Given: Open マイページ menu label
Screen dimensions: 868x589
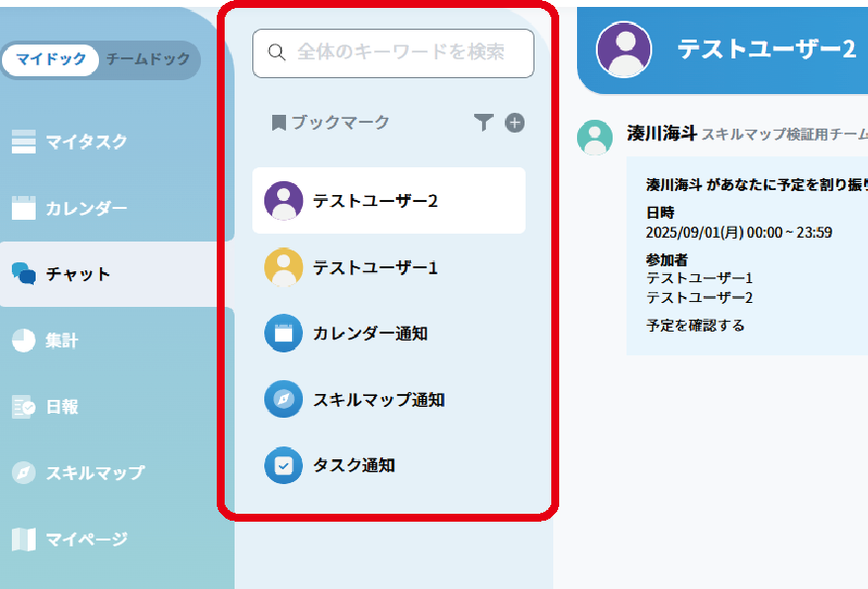Looking at the screenshot, I should coord(86,540).
